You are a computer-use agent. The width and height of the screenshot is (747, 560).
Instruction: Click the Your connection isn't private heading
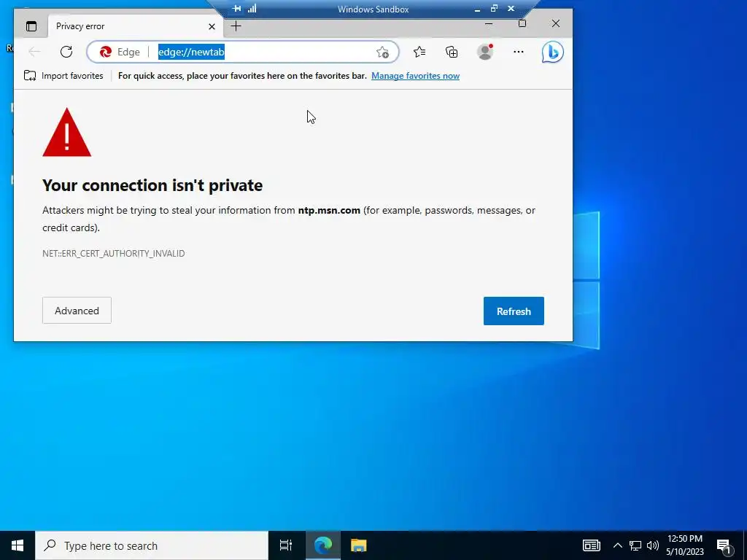pyautogui.click(x=152, y=185)
